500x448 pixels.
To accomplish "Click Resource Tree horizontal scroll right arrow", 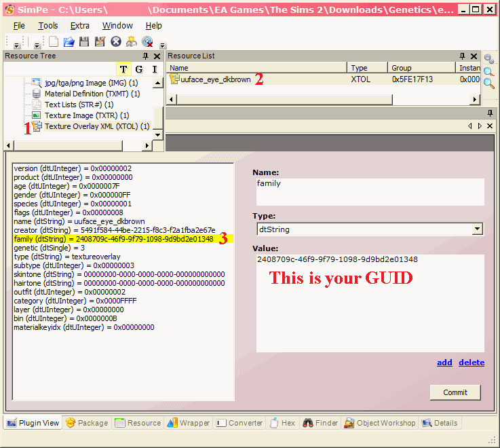I will point(147,145).
